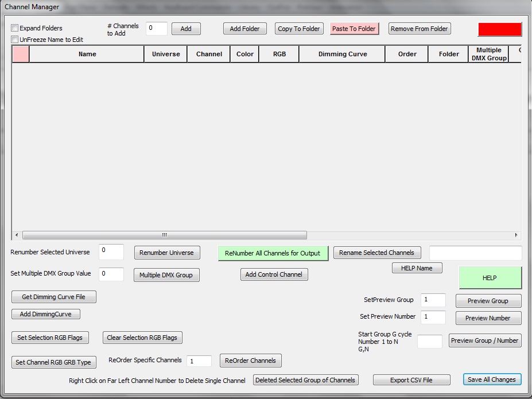Click Add to create new channels

click(185, 28)
